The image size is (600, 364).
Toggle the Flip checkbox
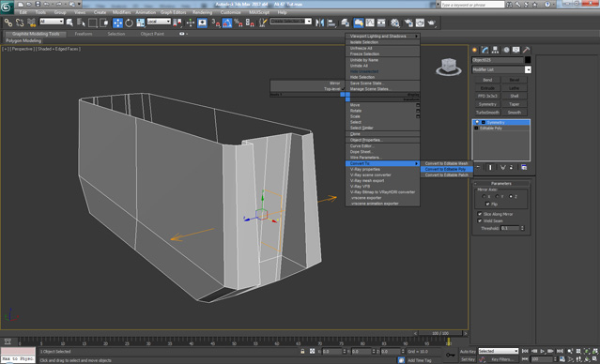pos(487,205)
